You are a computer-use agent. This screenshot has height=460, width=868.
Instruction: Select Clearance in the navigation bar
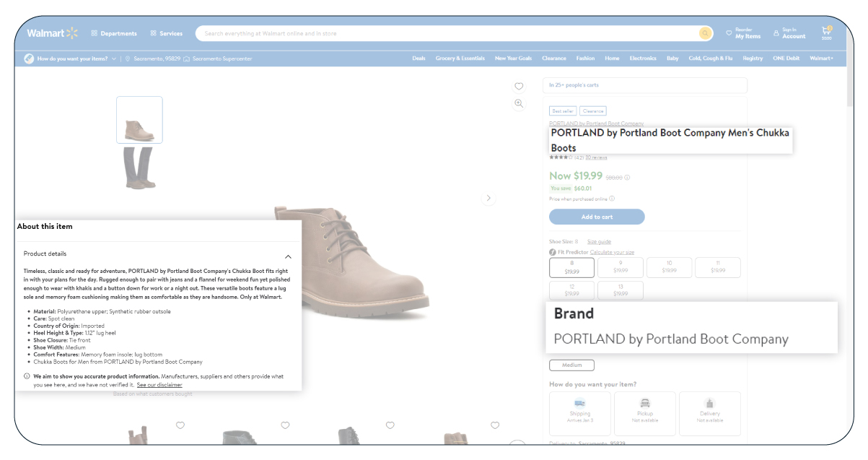(554, 58)
